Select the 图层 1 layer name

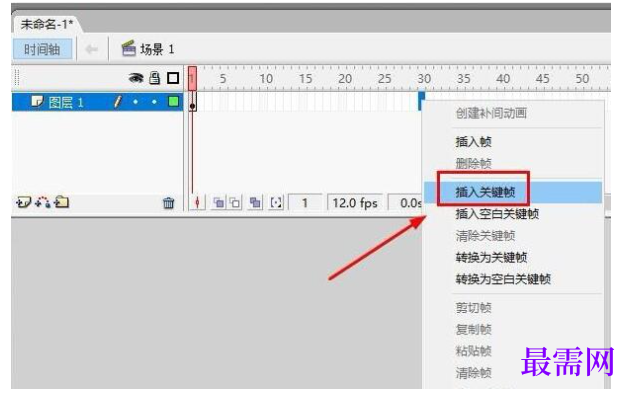tap(66, 102)
